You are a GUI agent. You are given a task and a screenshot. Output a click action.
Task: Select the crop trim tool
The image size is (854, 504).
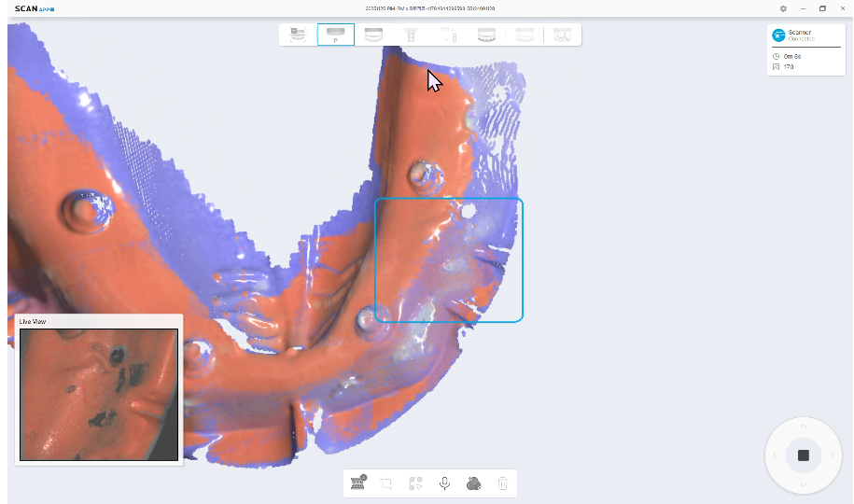[386, 483]
